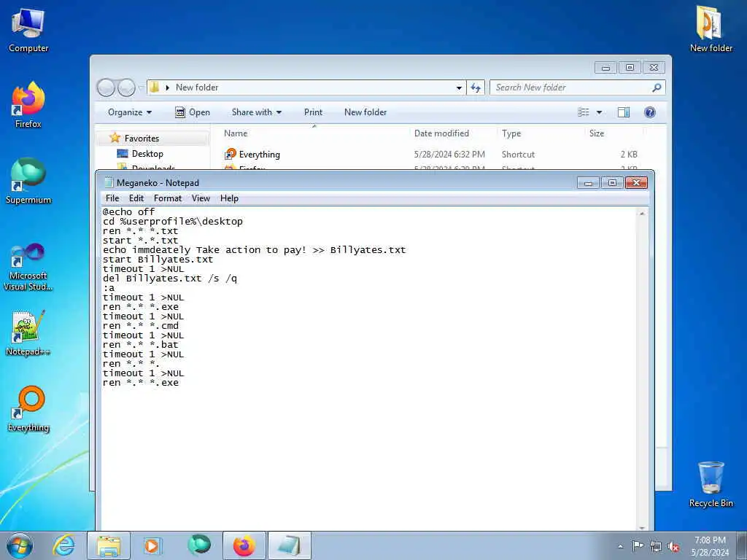Select Favorites in the navigation pane

(x=142, y=138)
